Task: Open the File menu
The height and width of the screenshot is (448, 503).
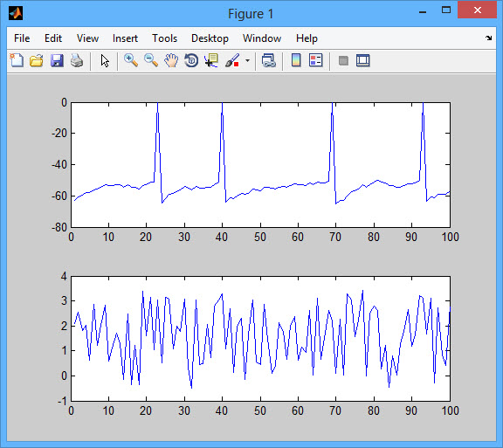Action: point(22,38)
